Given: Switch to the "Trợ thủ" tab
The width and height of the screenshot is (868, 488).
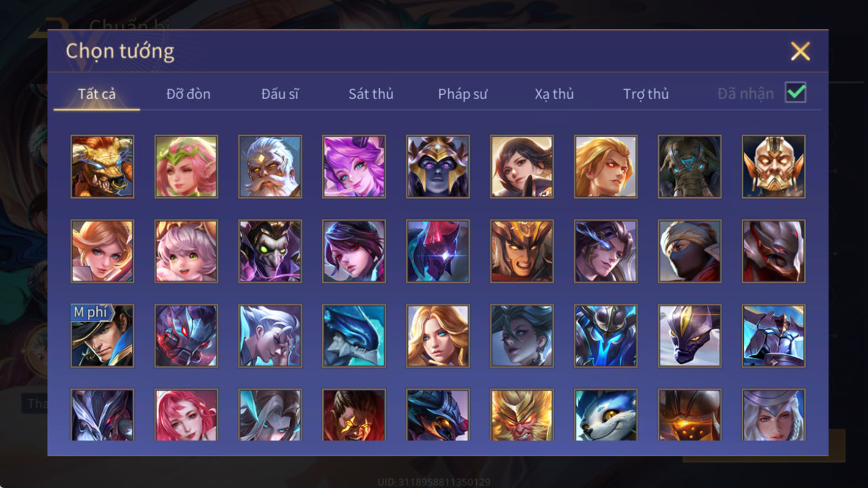Looking at the screenshot, I should coord(646,94).
